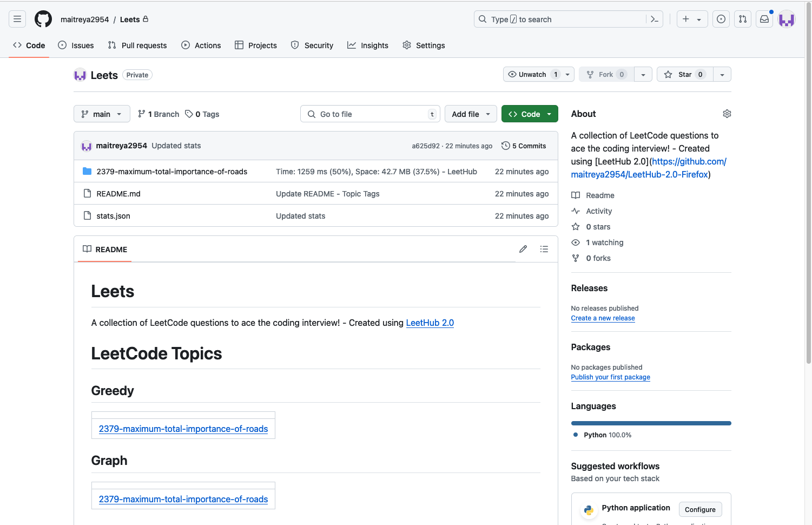Star the Leets repository
This screenshot has height=525, width=812.
(x=685, y=74)
